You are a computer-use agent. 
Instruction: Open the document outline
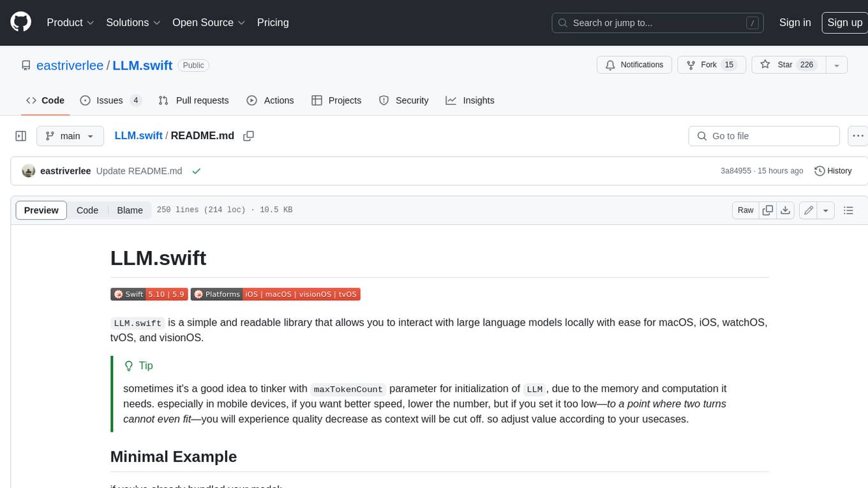(x=848, y=210)
